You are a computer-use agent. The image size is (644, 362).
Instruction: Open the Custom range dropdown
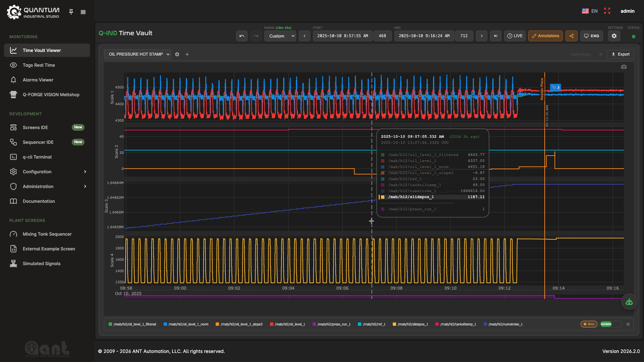[280, 36]
